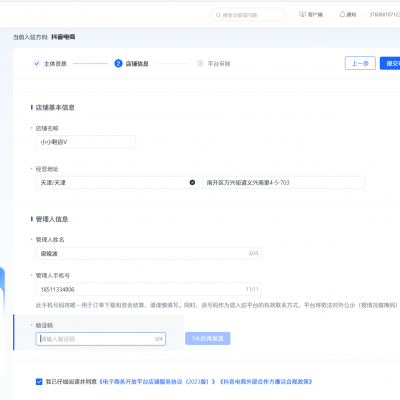Image resolution: width=400 pixels, height=400 pixels.
Task: Edit the 管理人姓名 name field
Action: click(x=149, y=253)
